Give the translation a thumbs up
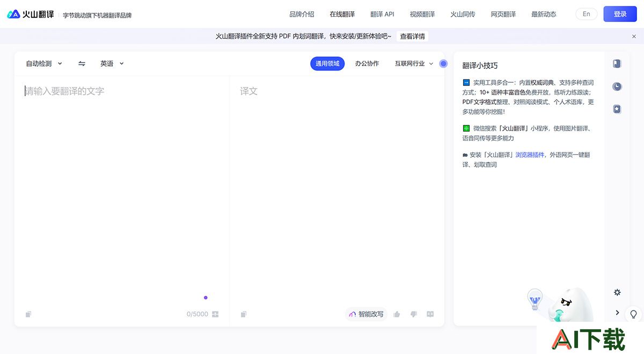 click(397, 314)
